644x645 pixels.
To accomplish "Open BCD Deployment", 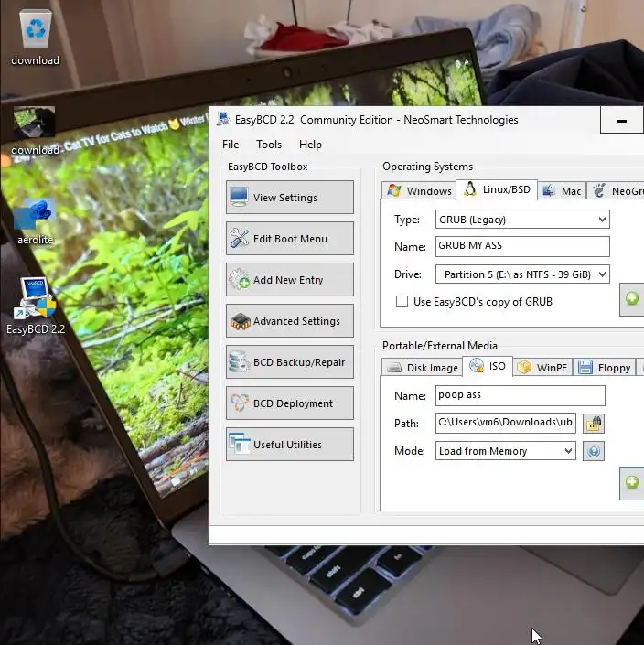I will 289,403.
